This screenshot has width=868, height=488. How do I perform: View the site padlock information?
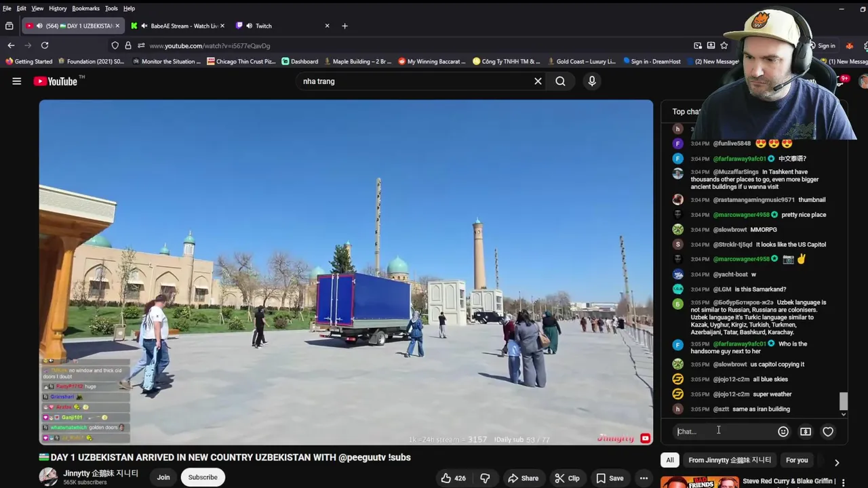click(127, 45)
